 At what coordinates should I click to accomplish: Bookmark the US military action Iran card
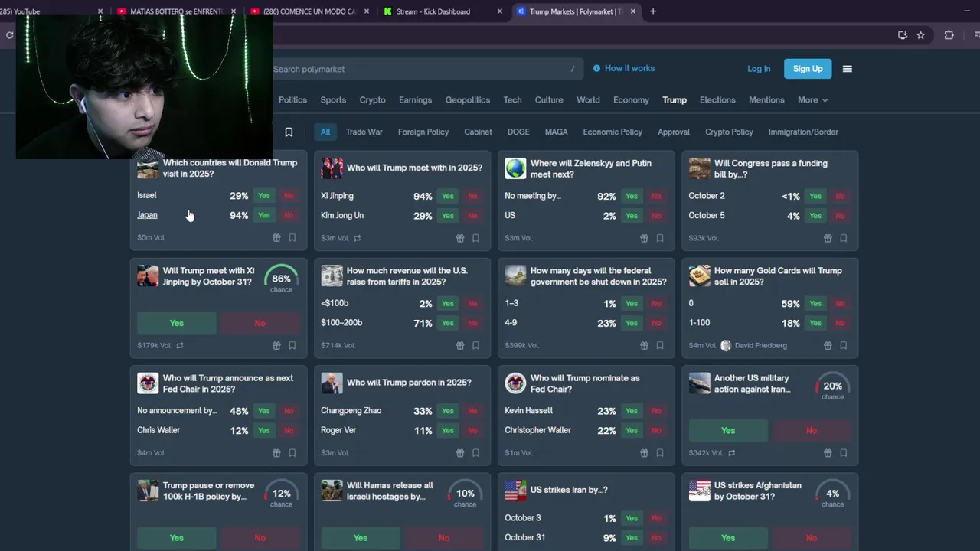843,453
